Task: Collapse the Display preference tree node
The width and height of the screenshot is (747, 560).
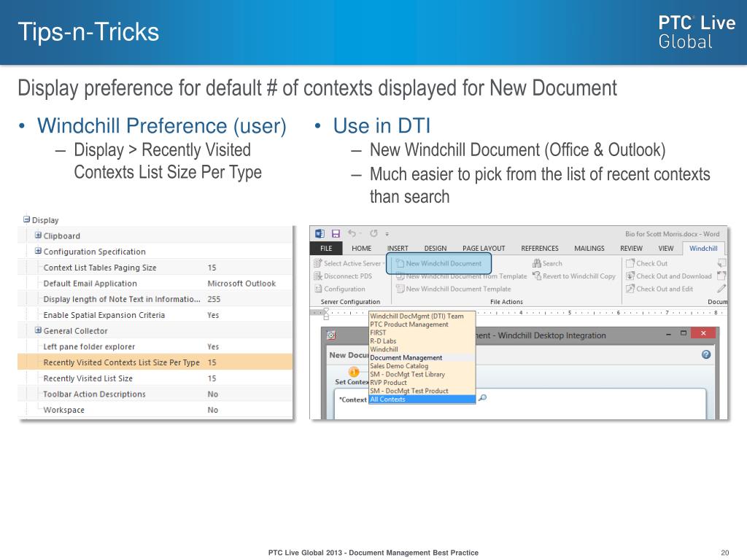Action: (27, 219)
